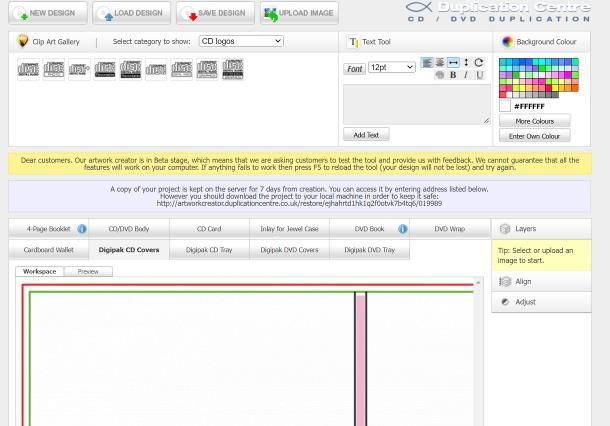Click the Align panel icon
This screenshot has height=426, width=610.
click(x=505, y=281)
